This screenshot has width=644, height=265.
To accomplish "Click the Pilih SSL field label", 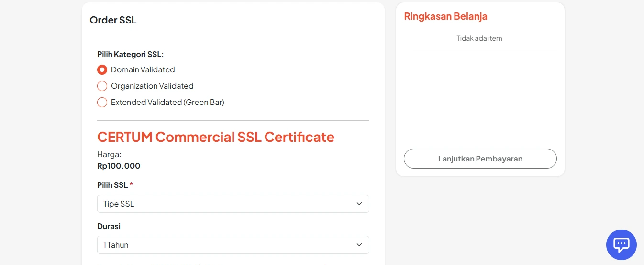I will 112,185.
